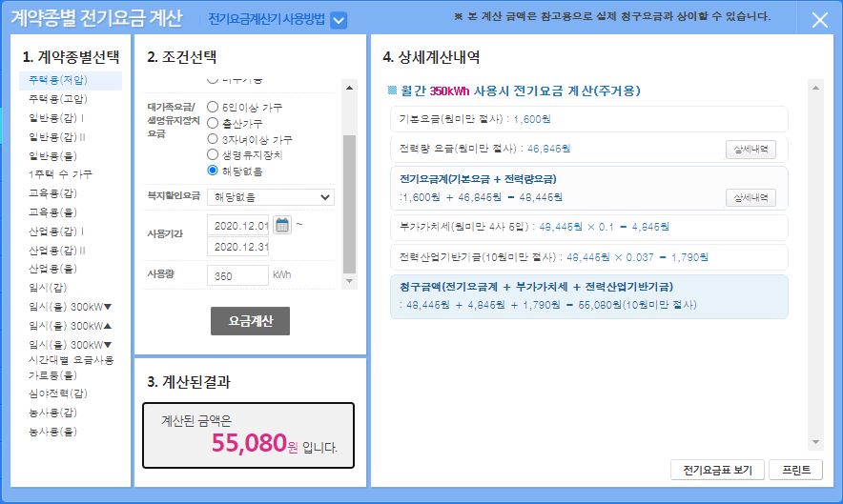Select contract type 일반용(갑) II
Screen dimensions: 843x504
(57, 137)
